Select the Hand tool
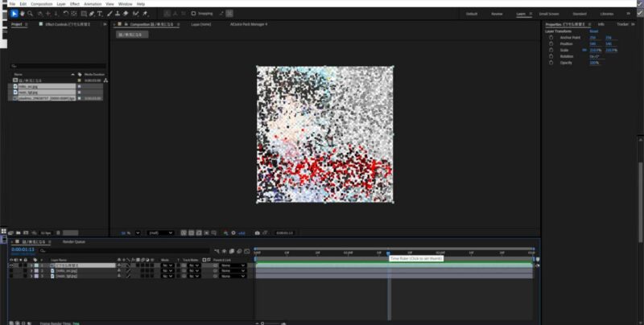Viewport: 644px width, 325px height. [x=23, y=14]
